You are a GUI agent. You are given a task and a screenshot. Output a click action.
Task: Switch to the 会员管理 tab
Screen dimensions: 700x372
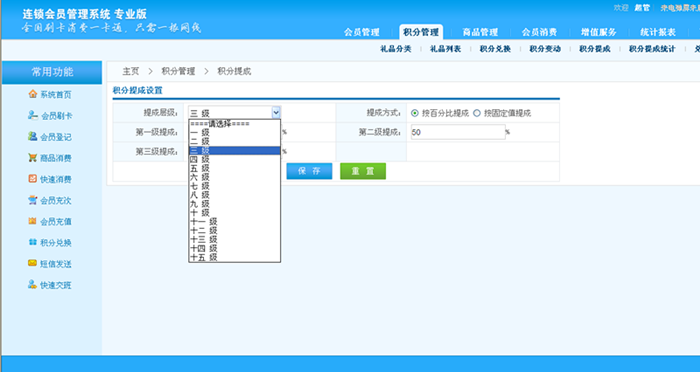362,32
